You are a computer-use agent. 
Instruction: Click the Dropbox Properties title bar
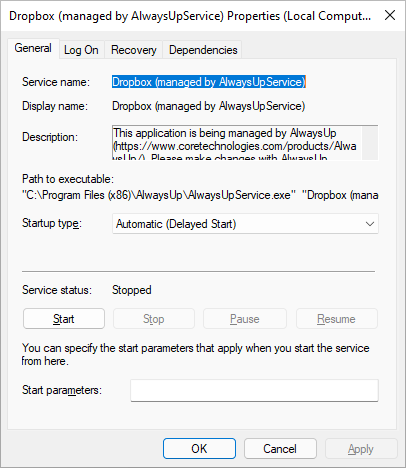(x=190, y=16)
